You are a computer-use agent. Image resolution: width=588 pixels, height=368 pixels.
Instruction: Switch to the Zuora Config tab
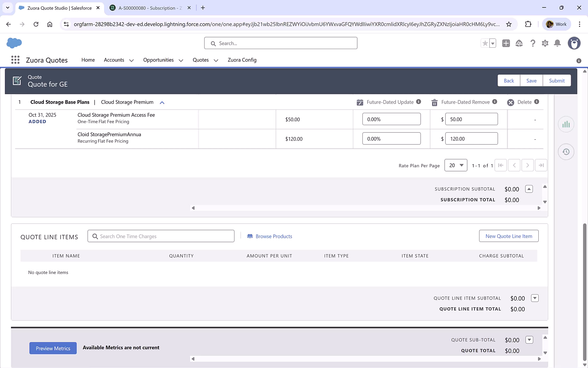242,60
